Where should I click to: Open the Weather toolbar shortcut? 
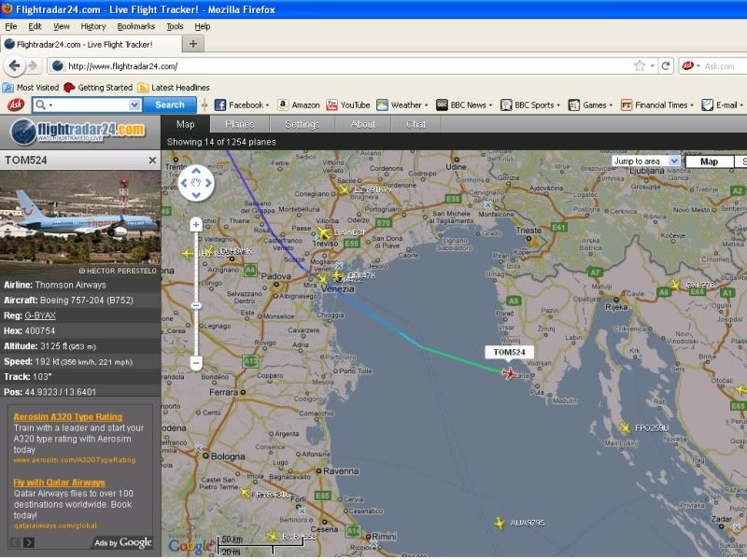402,105
